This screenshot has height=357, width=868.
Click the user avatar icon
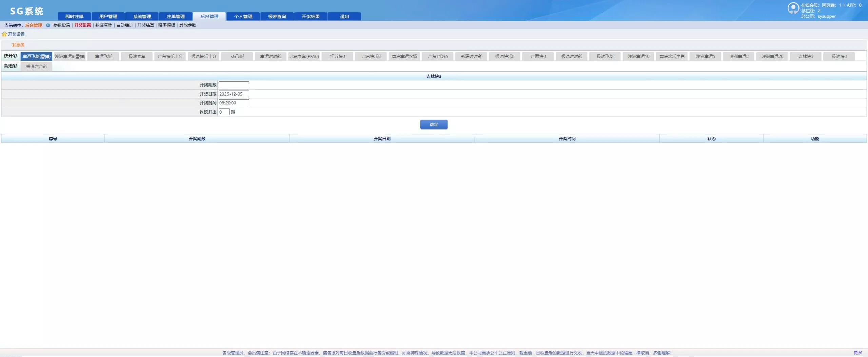[x=793, y=8]
